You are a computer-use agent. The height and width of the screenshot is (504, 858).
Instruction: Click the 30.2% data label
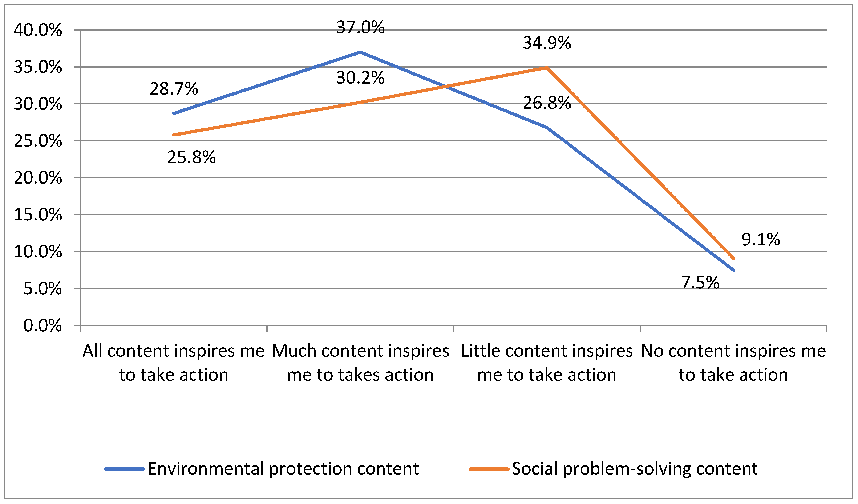[x=360, y=78]
